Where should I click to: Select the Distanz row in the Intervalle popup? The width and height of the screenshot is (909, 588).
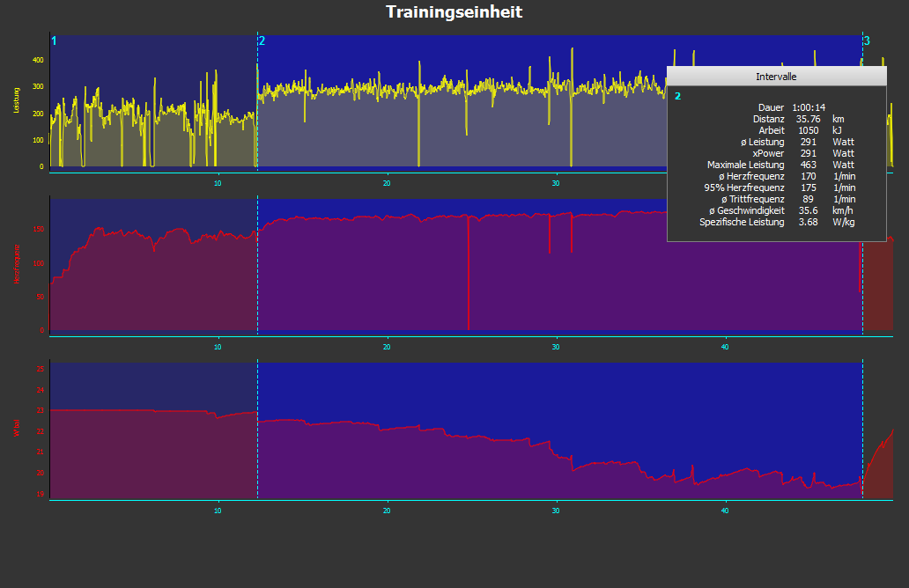(775, 119)
